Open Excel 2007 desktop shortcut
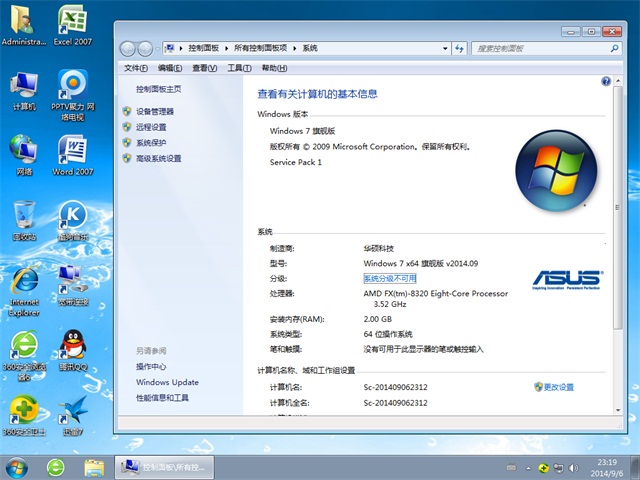The image size is (640, 480). tap(71, 24)
